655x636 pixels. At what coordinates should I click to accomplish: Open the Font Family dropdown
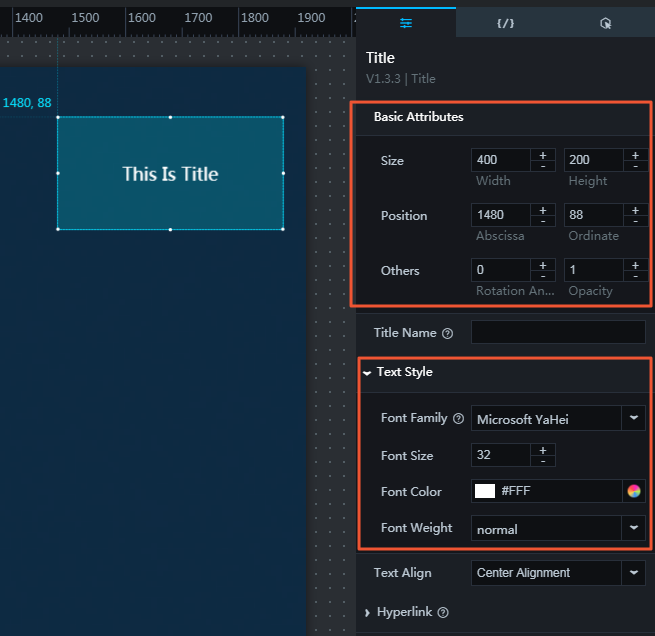(558, 418)
